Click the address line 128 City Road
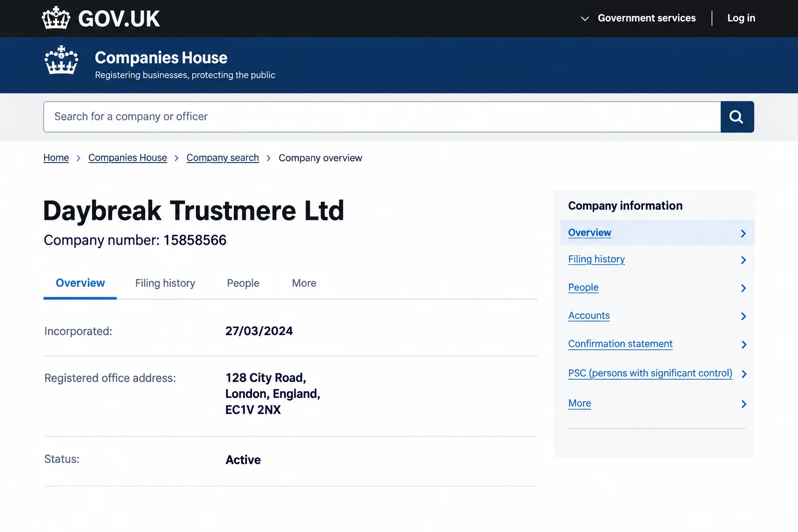798x532 pixels. [x=265, y=378]
